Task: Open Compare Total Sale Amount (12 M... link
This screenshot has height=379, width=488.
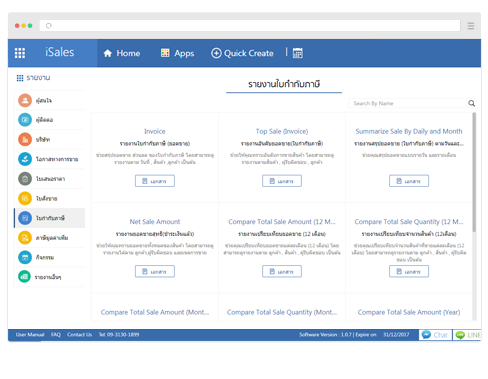Action: [x=282, y=222]
